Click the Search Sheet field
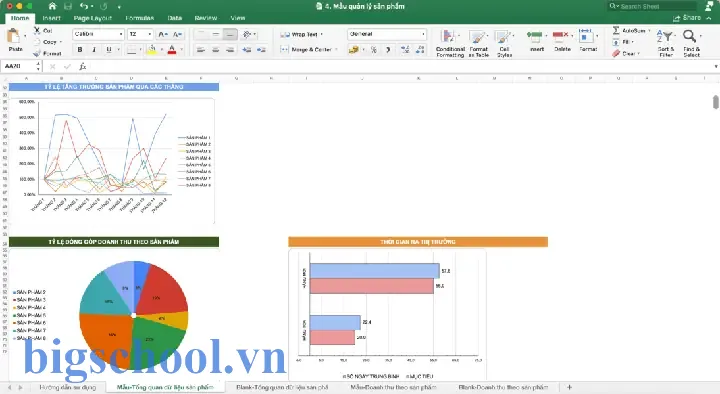 coord(651,6)
